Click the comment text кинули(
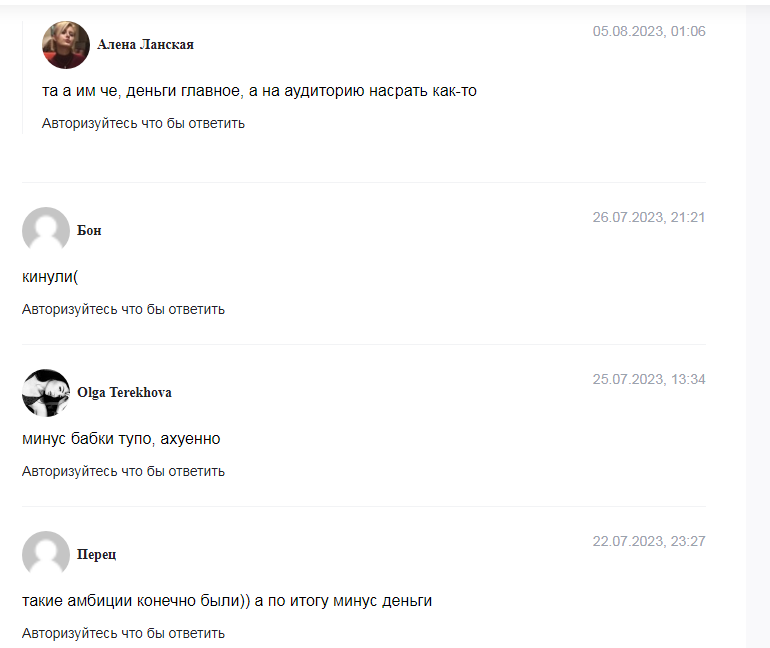 [x=50, y=277]
